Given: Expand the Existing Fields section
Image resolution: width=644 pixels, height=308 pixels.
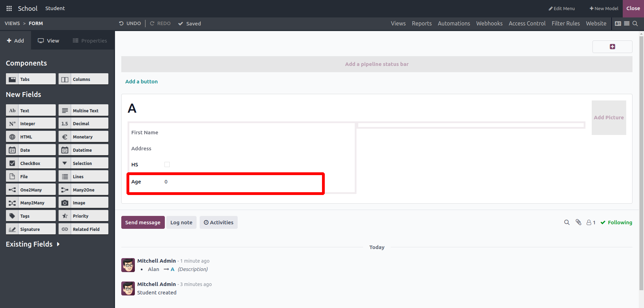Looking at the screenshot, I should pyautogui.click(x=33, y=244).
